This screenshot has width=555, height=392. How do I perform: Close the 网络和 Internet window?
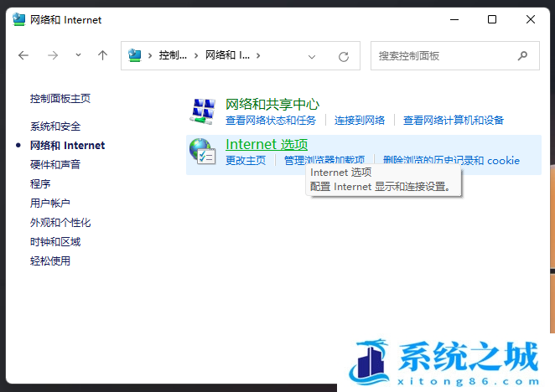(530, 19)
